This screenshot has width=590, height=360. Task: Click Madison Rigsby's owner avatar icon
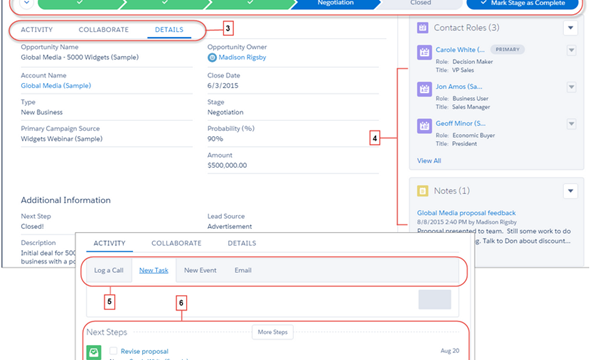(212, 58)
